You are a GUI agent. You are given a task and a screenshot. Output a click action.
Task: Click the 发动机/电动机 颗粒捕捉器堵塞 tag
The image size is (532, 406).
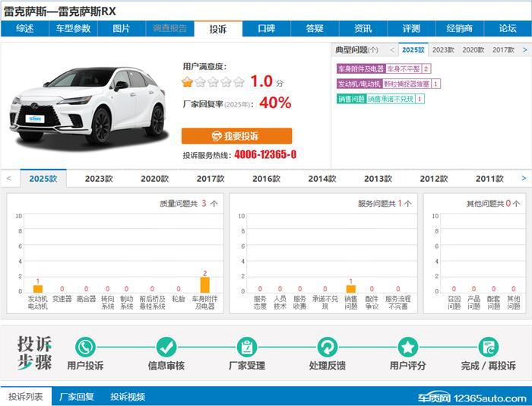coord(388,84)
